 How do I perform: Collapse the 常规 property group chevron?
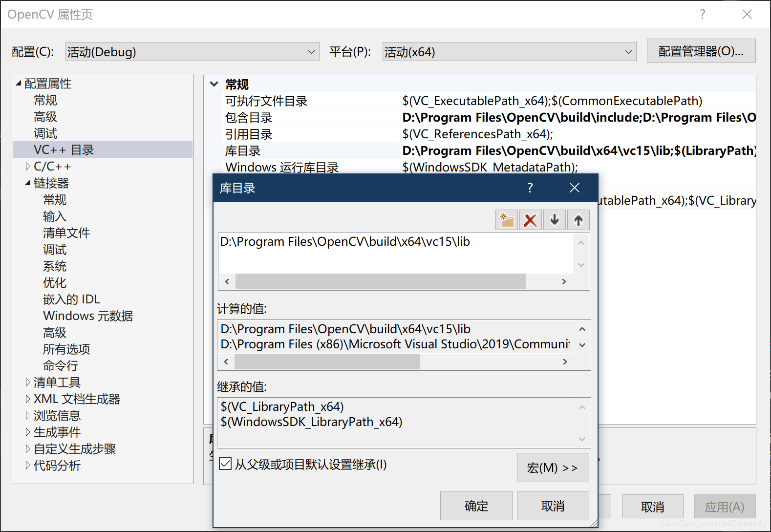tap(214, 84)
